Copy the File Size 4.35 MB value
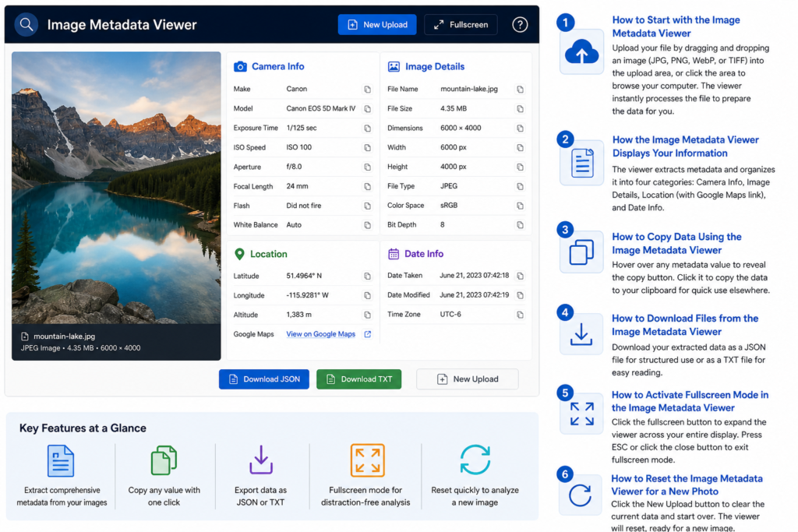 point(520,109)
